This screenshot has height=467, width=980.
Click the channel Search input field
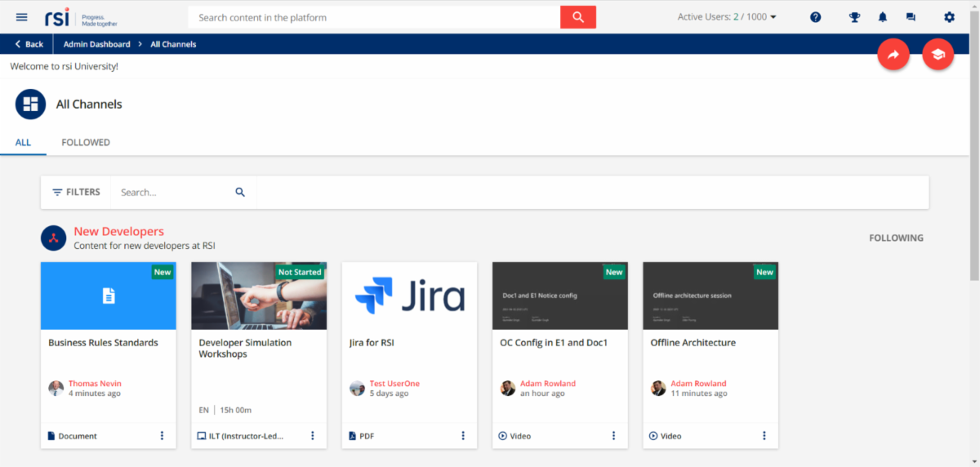[174, 193]
